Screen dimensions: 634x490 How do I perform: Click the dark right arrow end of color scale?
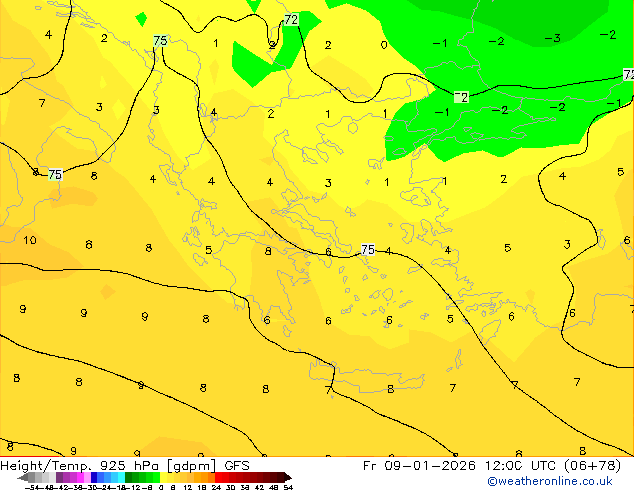point(288,478)
